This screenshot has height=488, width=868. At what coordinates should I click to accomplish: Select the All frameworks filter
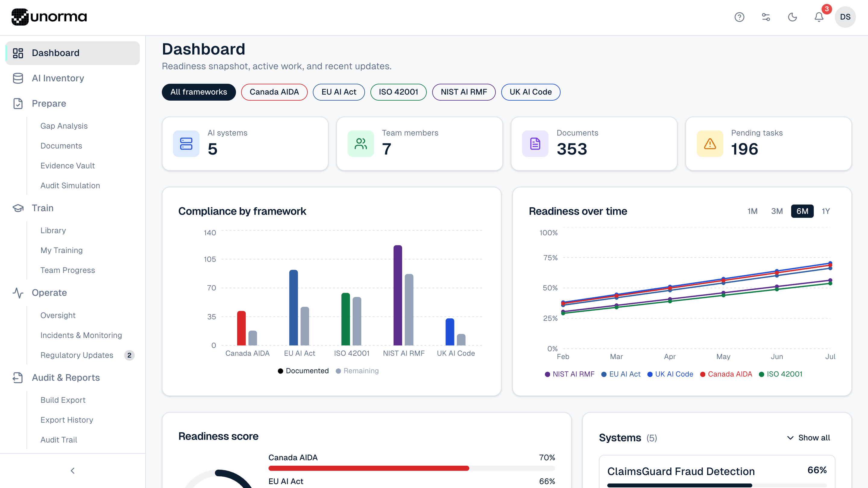(199, 92)
